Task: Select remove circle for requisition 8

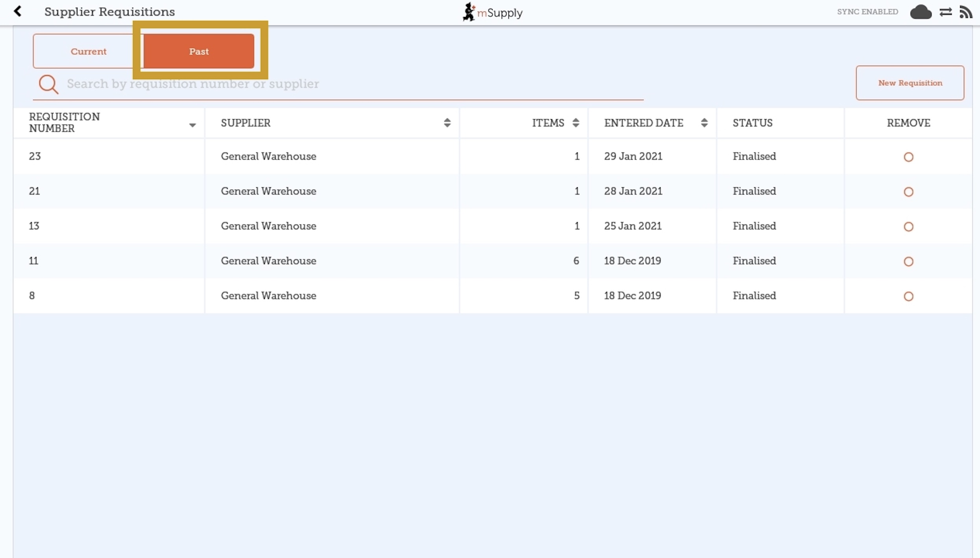Action: (908, 296)
